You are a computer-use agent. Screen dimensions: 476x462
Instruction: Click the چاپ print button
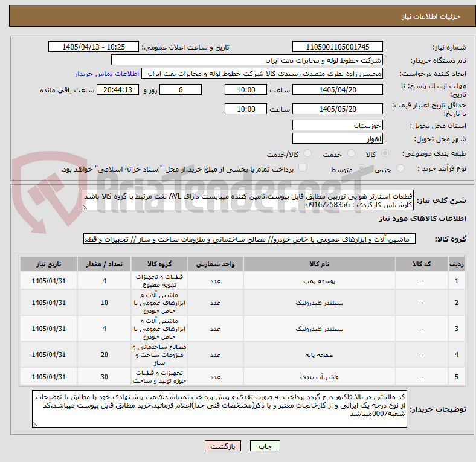click(x=265, y=446)
